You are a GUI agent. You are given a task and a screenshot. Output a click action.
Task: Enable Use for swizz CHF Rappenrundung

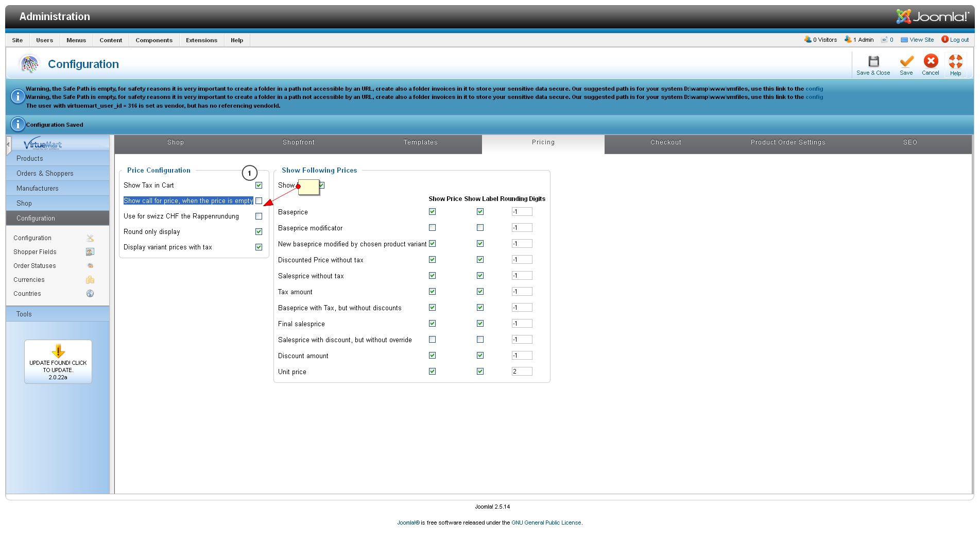tap(259, 216)
